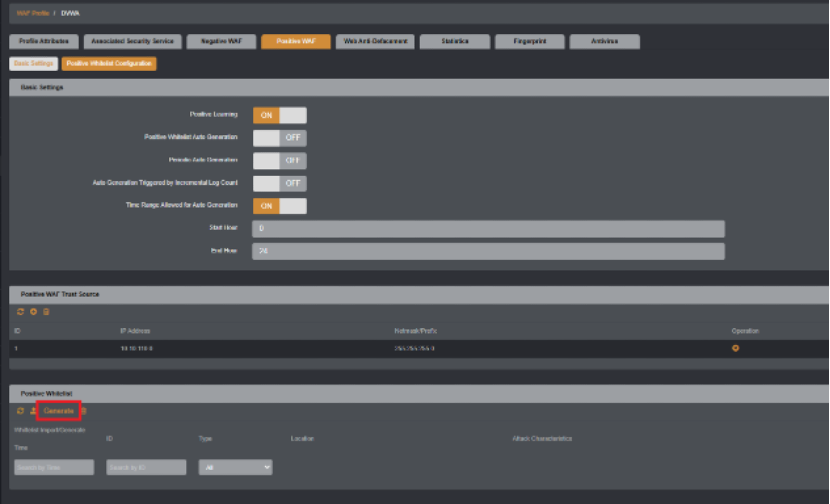Select the Positive Whitelist Configuration button

click(109, 64)
